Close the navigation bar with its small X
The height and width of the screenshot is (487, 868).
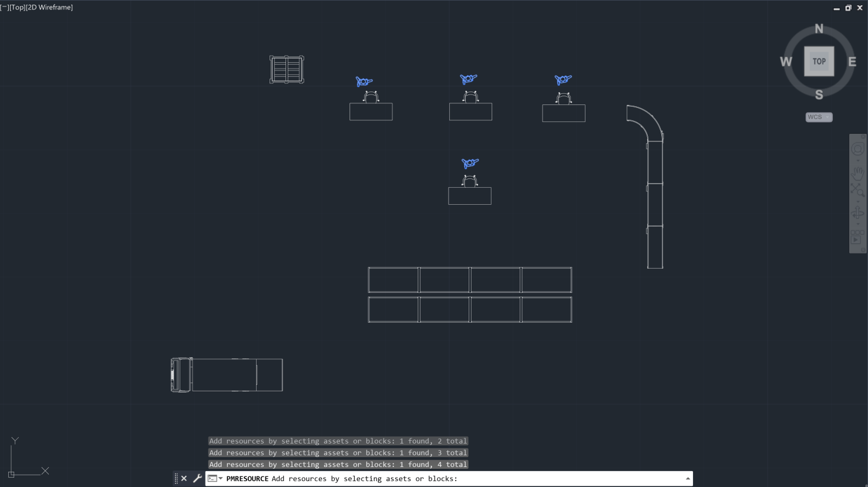[x=863, y=137]
